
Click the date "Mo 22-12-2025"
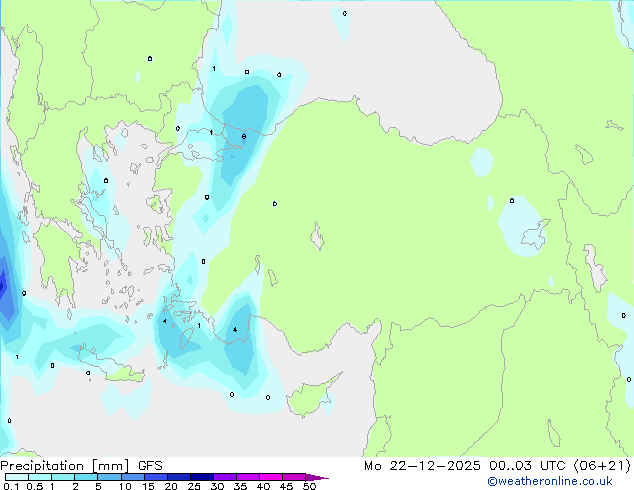point(422,466)
